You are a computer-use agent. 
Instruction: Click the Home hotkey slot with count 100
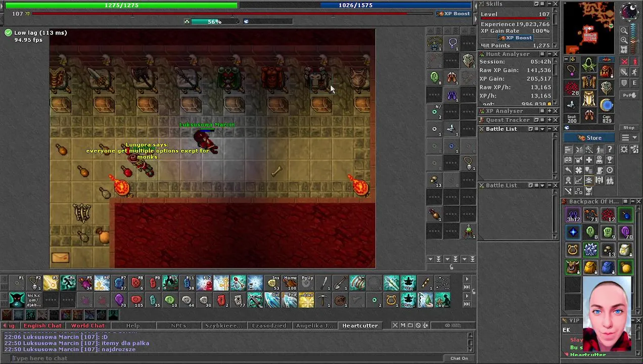click(290, 283)
